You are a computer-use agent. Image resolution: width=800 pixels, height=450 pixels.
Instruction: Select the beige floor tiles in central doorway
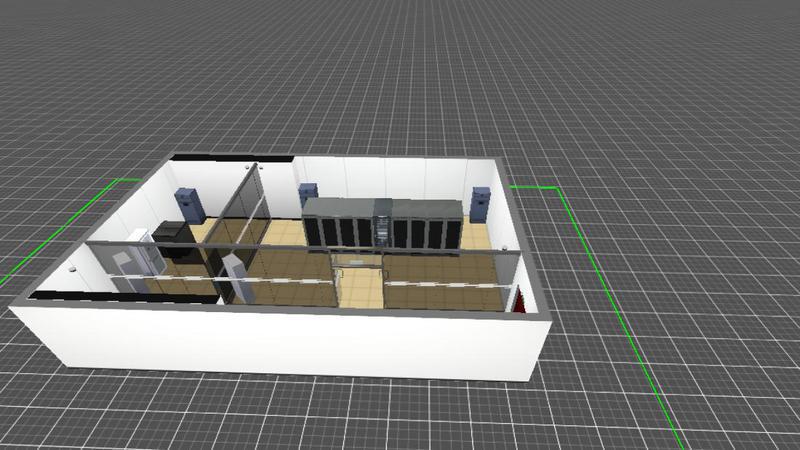click(360, 290)
